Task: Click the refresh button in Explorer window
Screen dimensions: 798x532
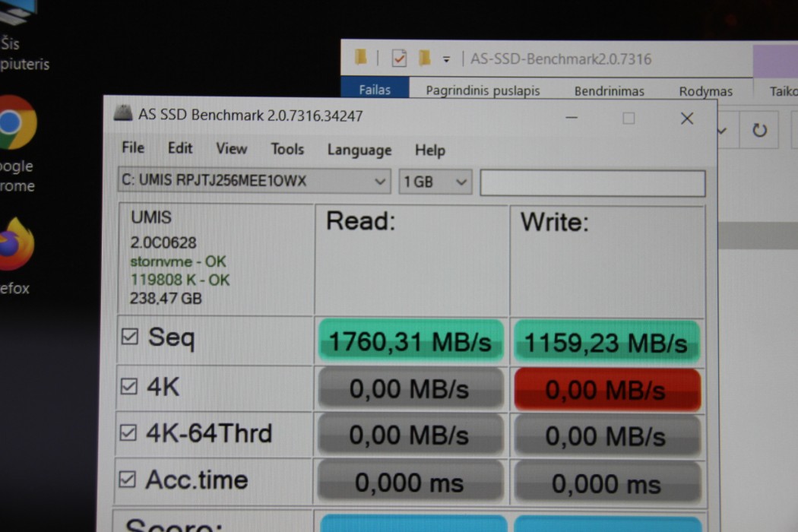Action: coord(759,130)
